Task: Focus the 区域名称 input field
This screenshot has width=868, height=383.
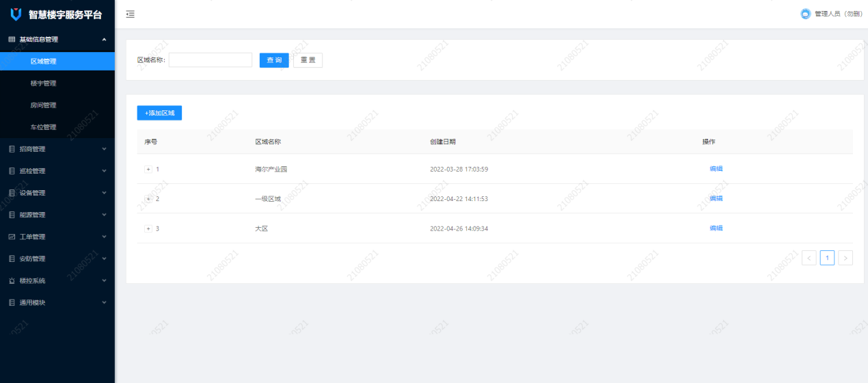Action: click(211, 60)
